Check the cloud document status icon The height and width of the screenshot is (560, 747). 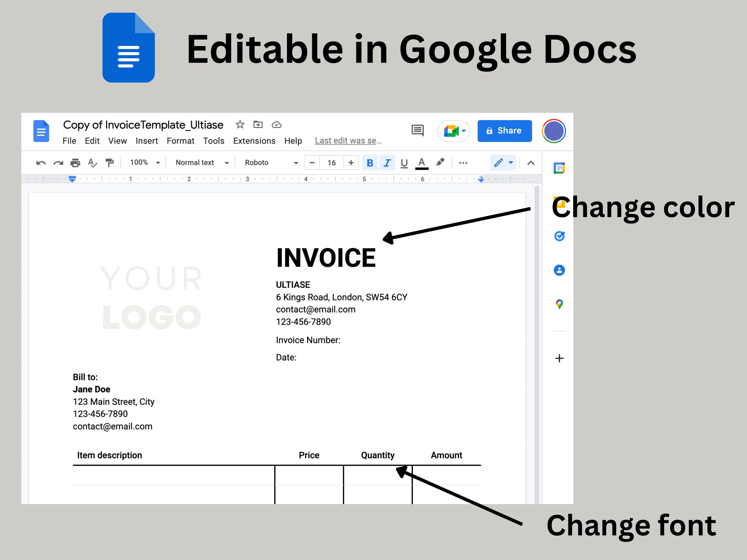point(277,125)
